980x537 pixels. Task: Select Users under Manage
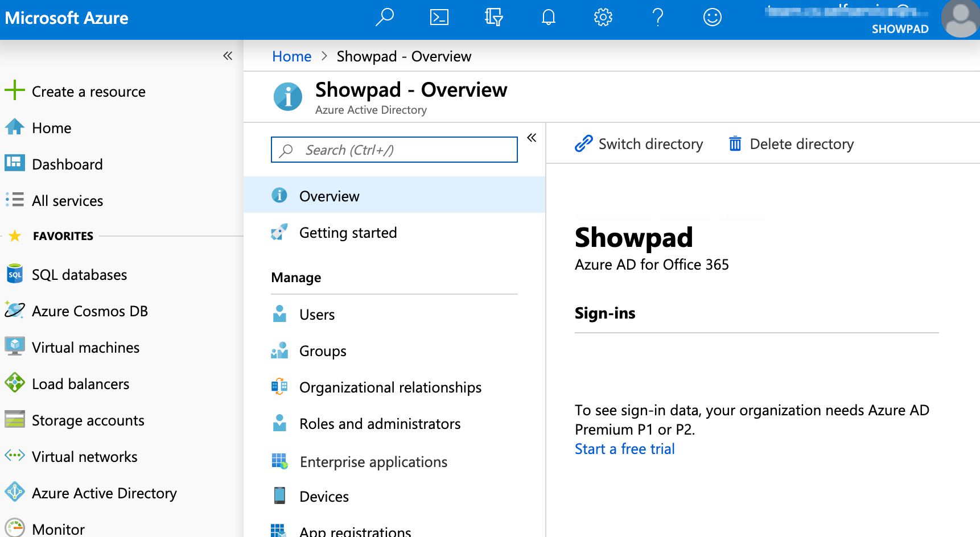coord(317,315)
